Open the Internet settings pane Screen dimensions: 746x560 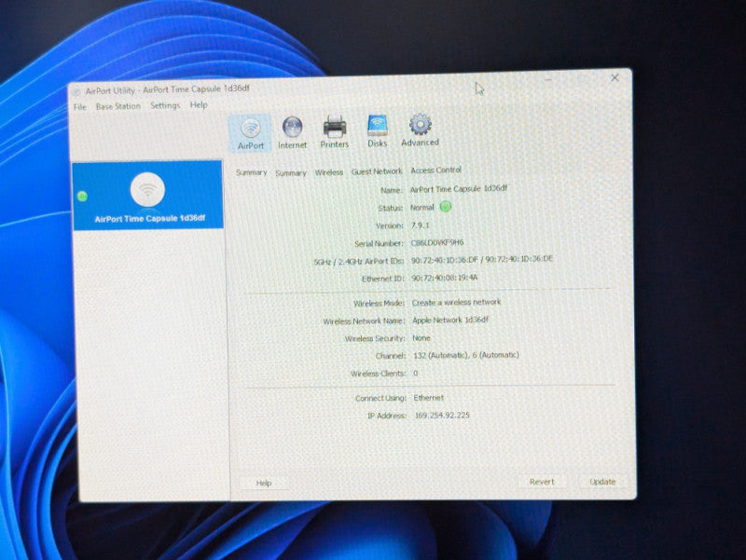[292, 132]
